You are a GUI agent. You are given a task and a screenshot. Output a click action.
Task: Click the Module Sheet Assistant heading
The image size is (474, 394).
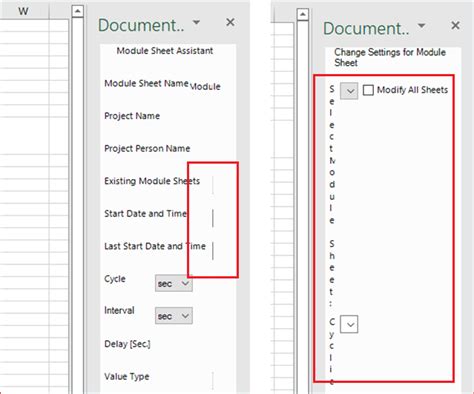[165, 51]
